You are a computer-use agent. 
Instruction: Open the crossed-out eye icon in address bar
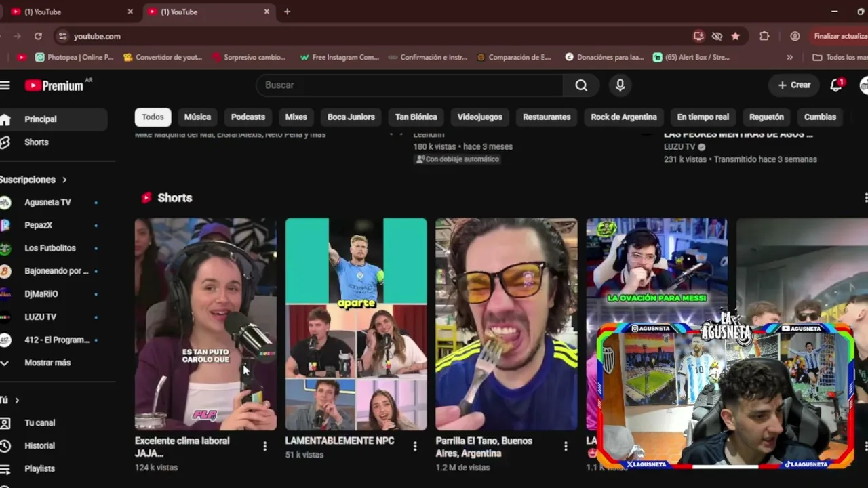717,36
